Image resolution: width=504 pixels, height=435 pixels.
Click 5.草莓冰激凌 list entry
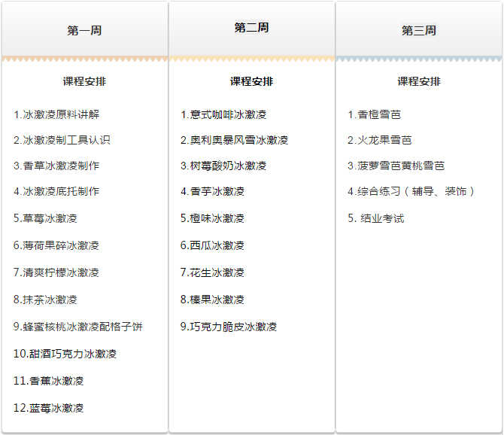(45, 218)
